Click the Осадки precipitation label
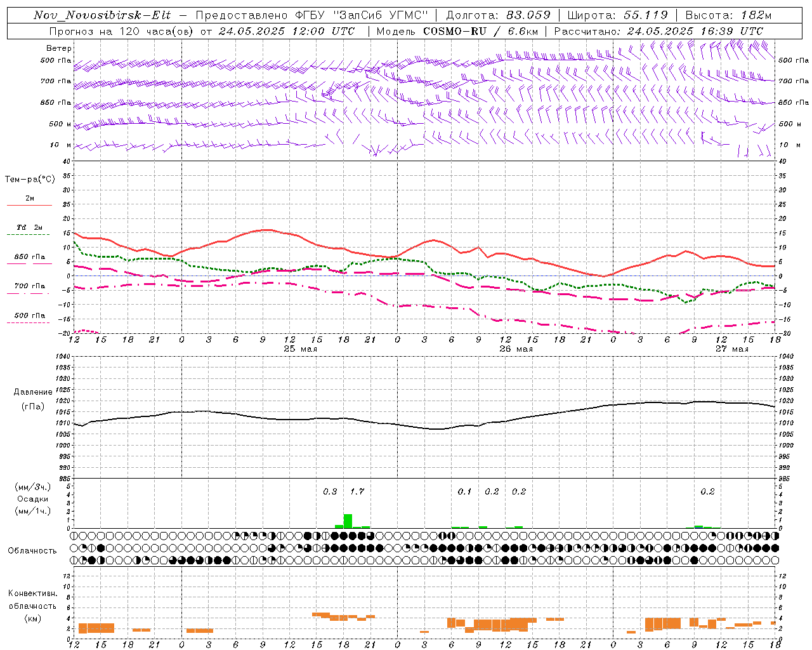 tap(33, 499)
